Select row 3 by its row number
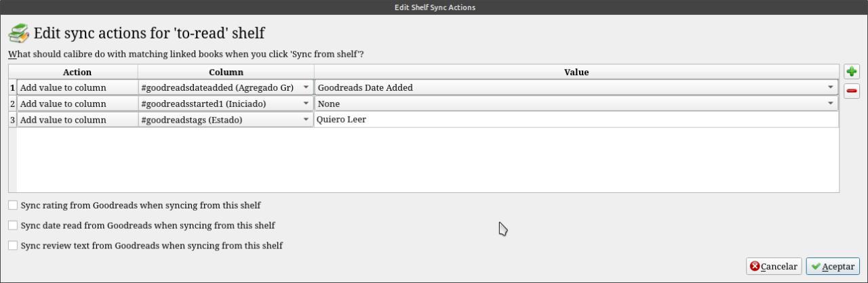Viewport: 868px width, 283px height. 12,121
